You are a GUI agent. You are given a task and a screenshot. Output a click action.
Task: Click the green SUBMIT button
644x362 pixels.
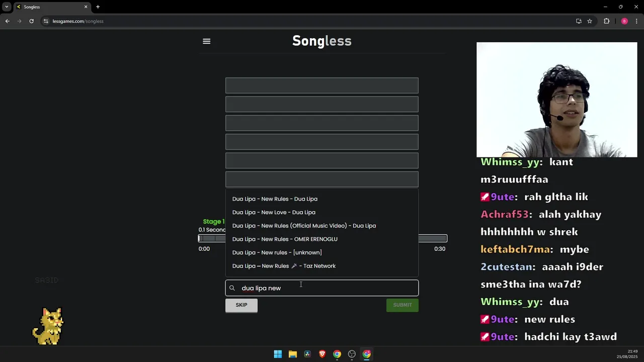[403, 305]
